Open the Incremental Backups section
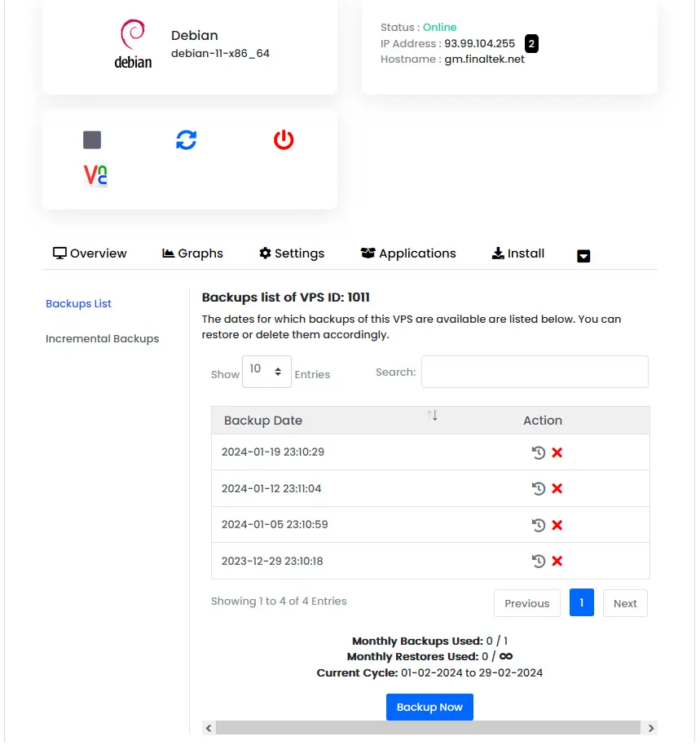 pyautogui.click(x=102, y=338)
